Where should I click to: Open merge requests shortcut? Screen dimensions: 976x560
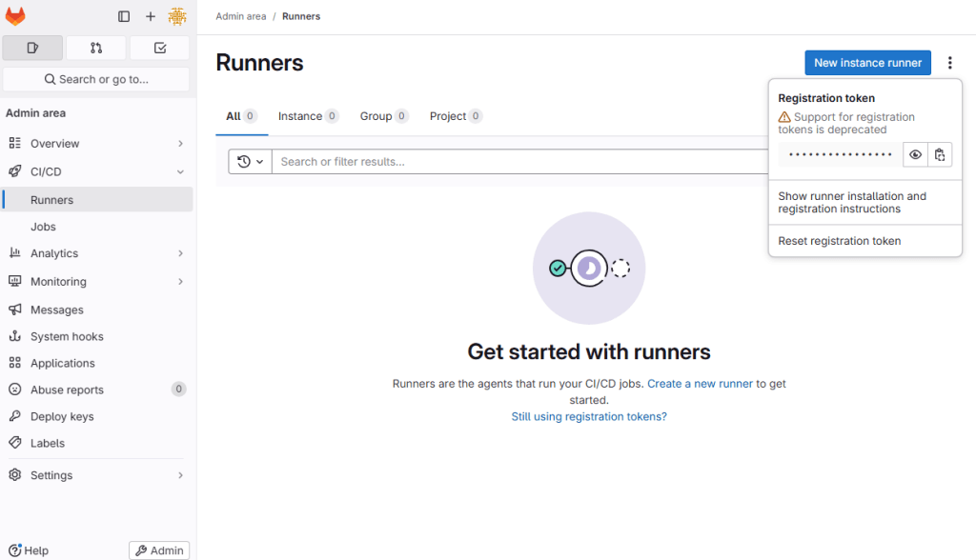pyautogui.click(x=96, y=48)
